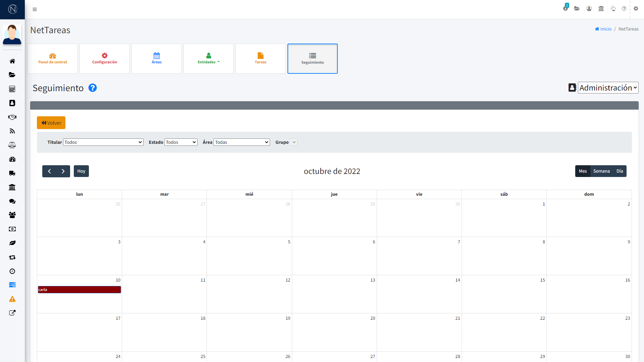Image resolution: width=644 pixels, height=362 pixels.
Task: Open the speedometer dashboard icon in sidebar
Action: 12,159
